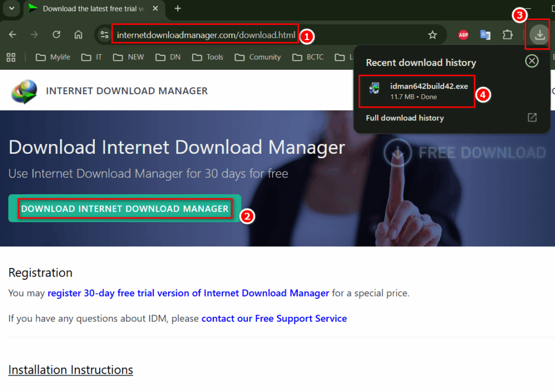Open contact our Free Support Service link

tap(274, 318)
